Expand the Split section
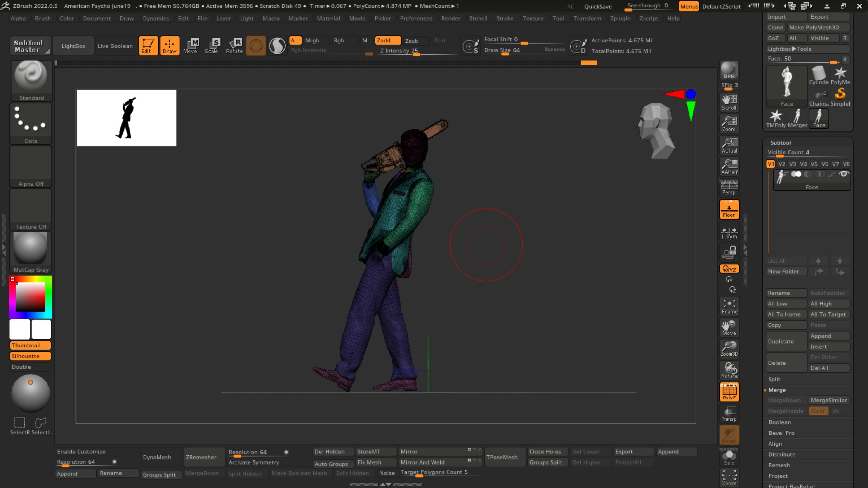Image resolution: width=868 pixels, height=488 pixels. coord(774,379)
